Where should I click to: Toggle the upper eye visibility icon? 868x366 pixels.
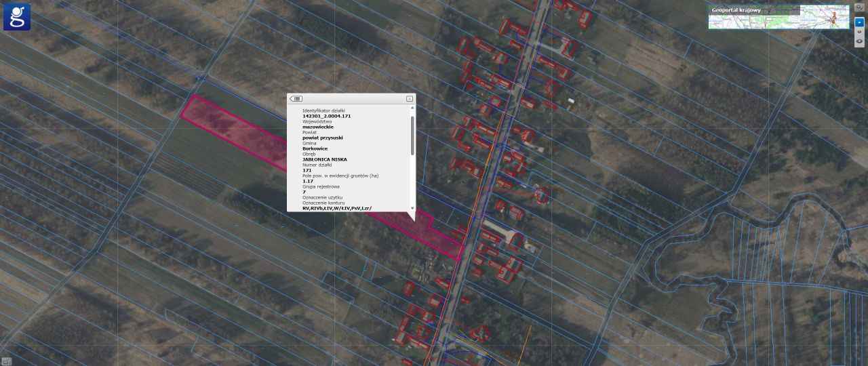click(x=859, y=32)
